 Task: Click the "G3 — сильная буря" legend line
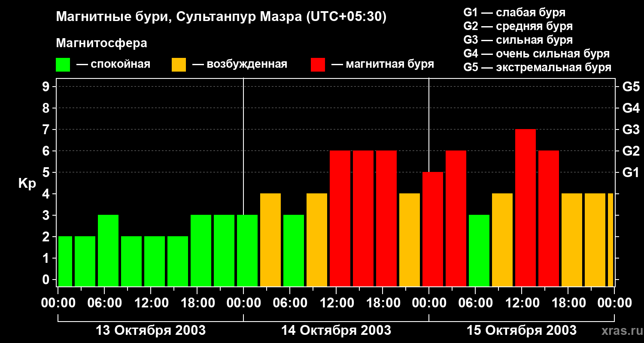point(518,40)
